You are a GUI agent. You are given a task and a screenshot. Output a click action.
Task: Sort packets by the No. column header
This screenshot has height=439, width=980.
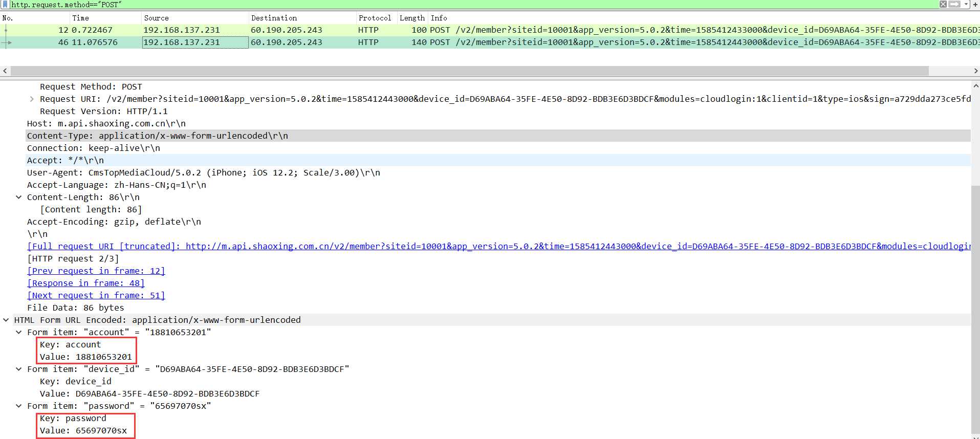(x=35, y=18)
